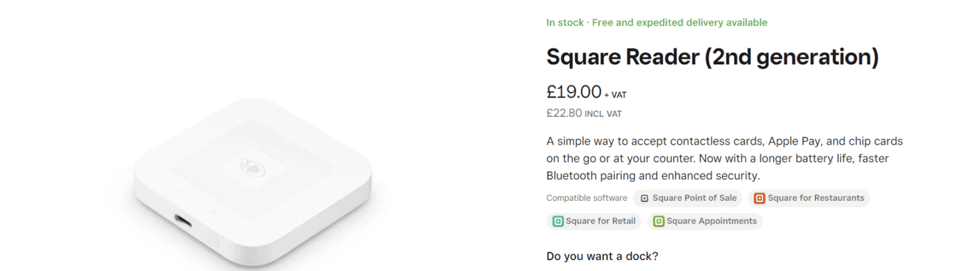This screenshot has width=980, height=271.
Task: Click the orange Square for Restaurants icon
Action: click(759, 198)
